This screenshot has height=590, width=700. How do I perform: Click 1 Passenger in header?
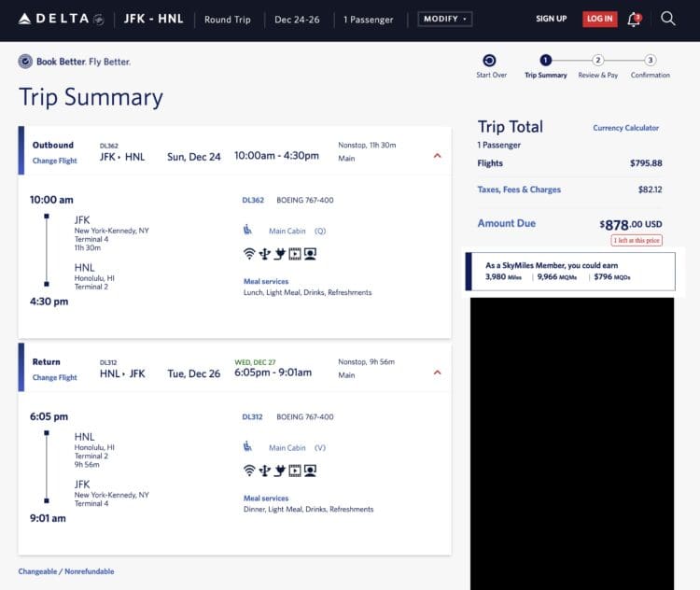click(x=369, y=20)
